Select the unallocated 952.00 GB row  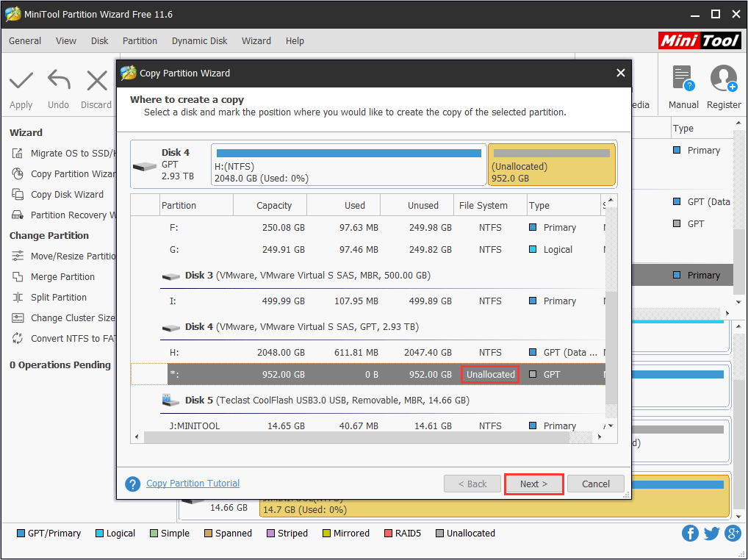point(368,375)
